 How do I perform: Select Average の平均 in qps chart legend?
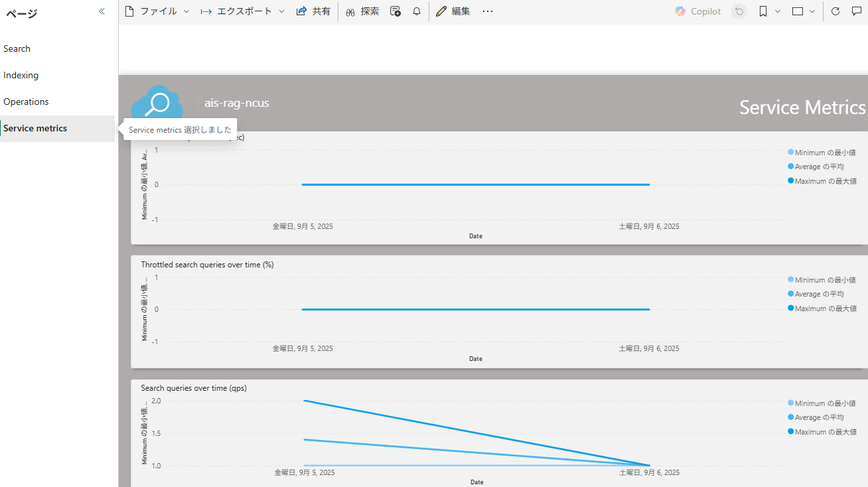tap(816, 417)
